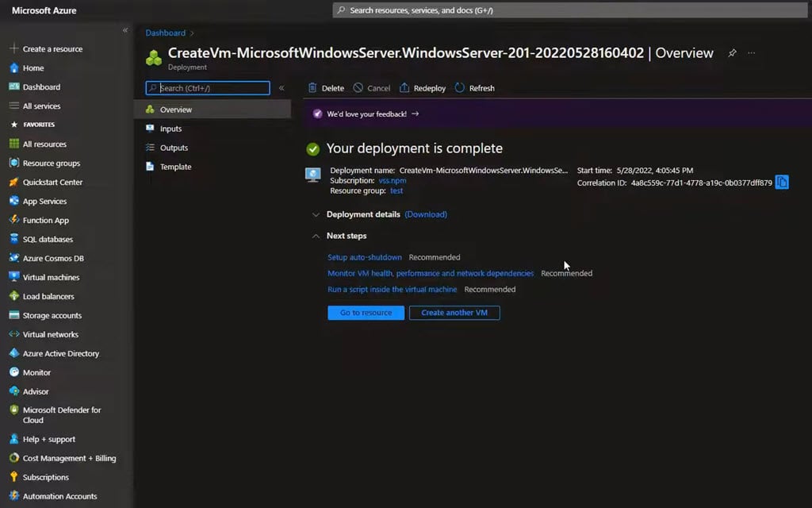
Task: Open the We'd love your feedback banner
Action: tap(366, 114)
